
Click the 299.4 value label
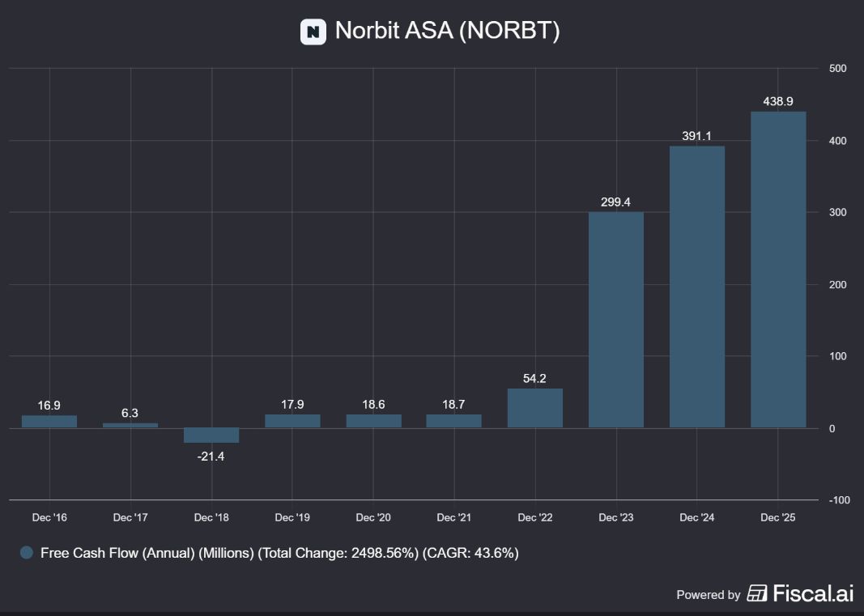[615, 202]
